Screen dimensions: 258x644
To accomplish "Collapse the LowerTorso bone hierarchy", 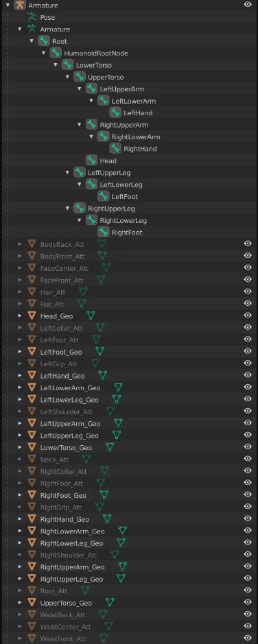I will point(56,65).
